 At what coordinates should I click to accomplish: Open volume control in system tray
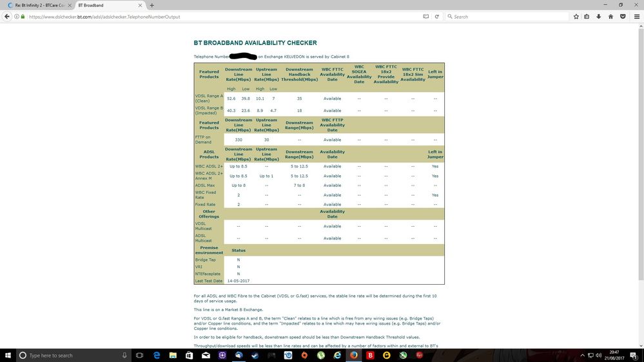(599, 356)
